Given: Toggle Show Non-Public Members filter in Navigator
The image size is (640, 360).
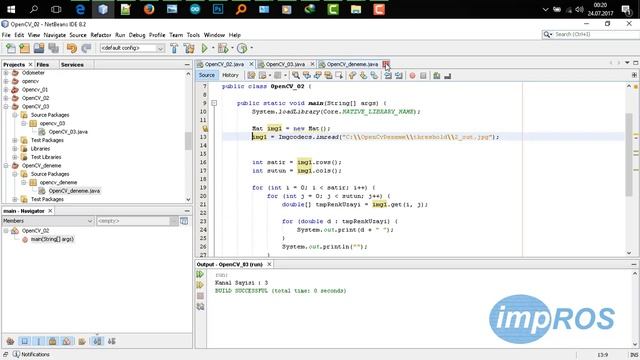Looking at the screenshot, I should click(x=53, y=341).
